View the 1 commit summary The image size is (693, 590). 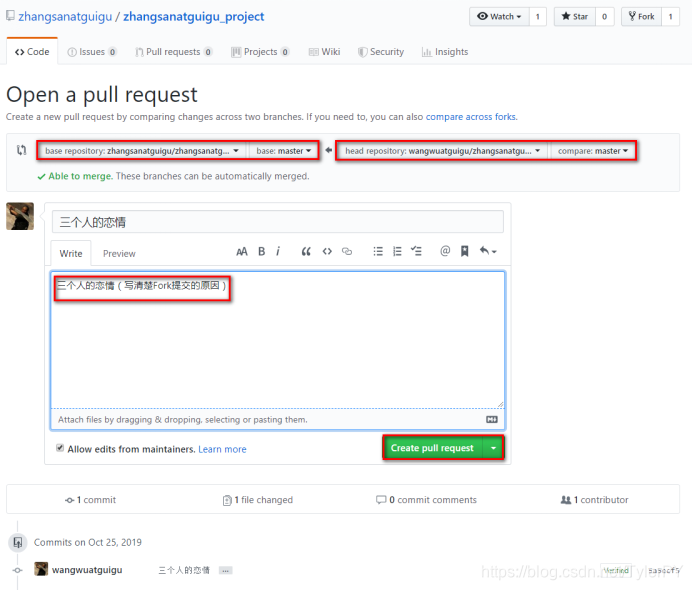point(90,500)
